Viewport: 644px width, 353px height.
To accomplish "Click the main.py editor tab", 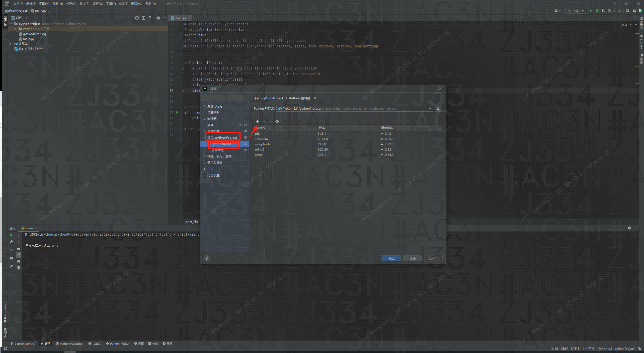I will (x=181, y=18).
